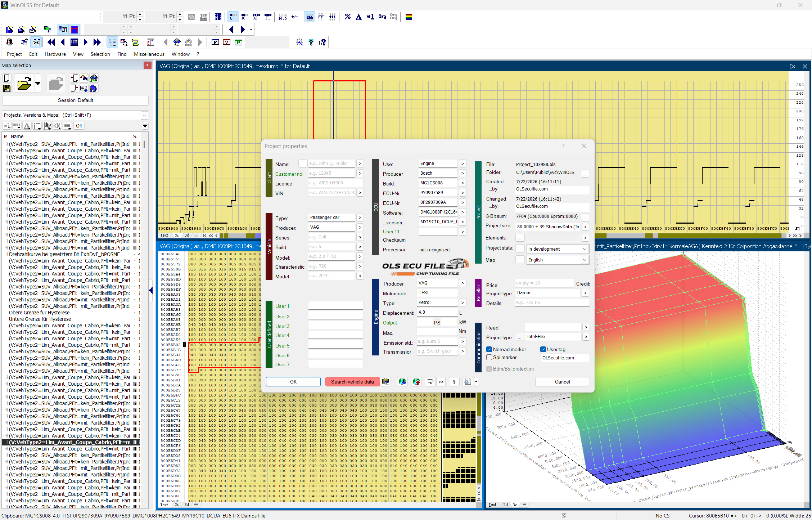The width and height of the screenshot is (812, 520).
Task: Open list arrow beside Engine Type Petrol
Action: 463,302
